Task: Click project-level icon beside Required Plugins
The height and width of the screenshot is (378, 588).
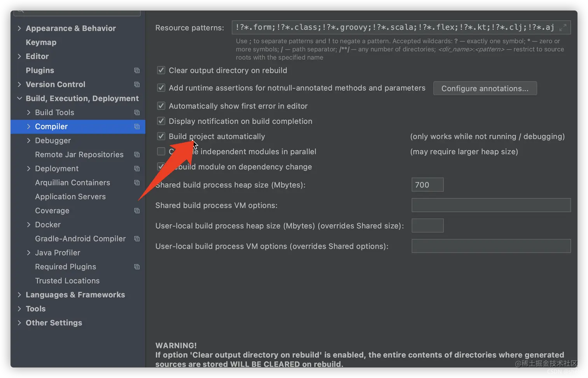Action: click(x=137, y=267)
